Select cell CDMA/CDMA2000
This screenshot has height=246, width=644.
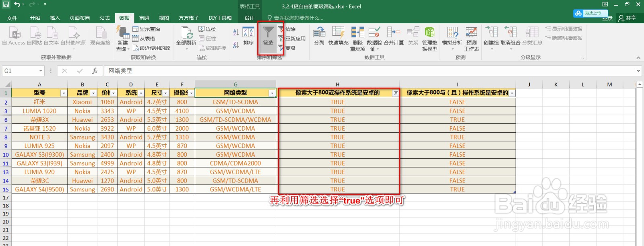click(235, 163)
